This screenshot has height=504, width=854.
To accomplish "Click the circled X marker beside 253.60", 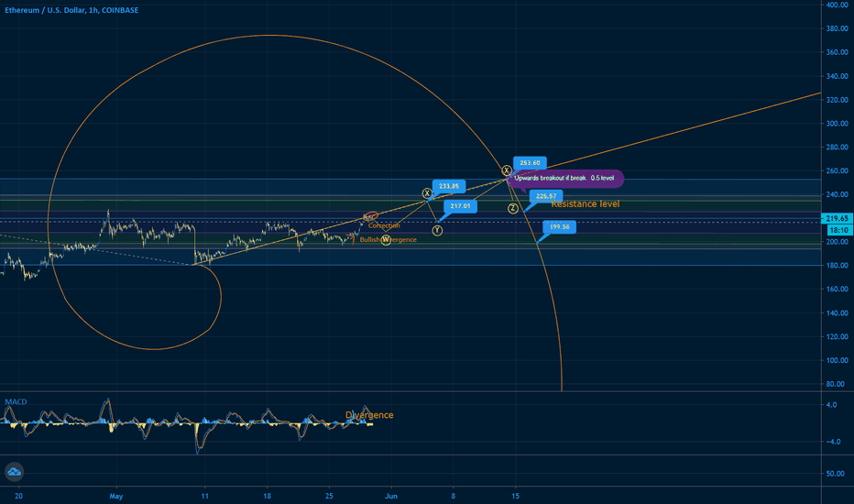I will click(507, 171).
